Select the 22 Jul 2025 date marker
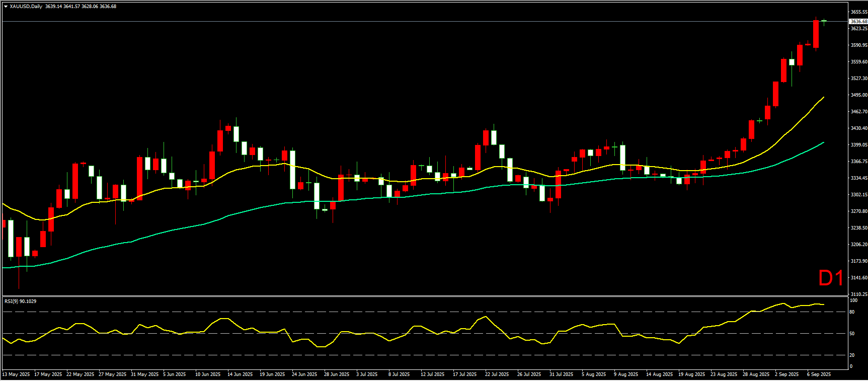Viewport: 868px width, 381px height. (497, 374)
